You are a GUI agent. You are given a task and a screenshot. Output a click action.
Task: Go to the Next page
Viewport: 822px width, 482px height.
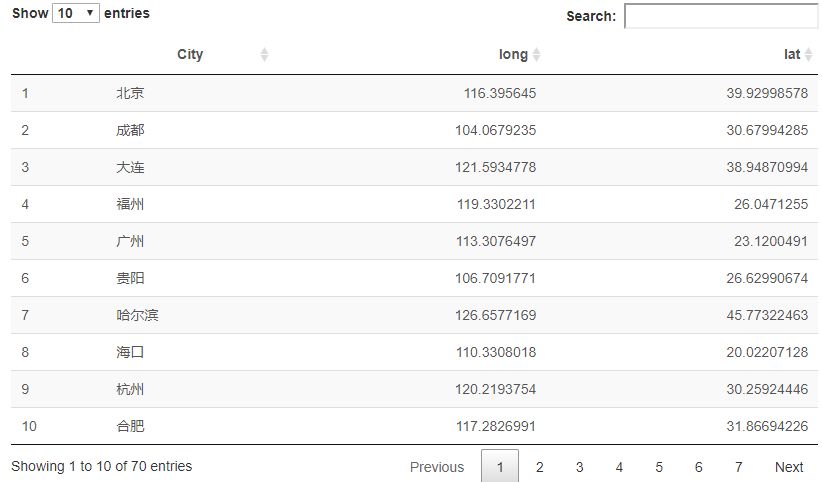[x=788, y=467]
